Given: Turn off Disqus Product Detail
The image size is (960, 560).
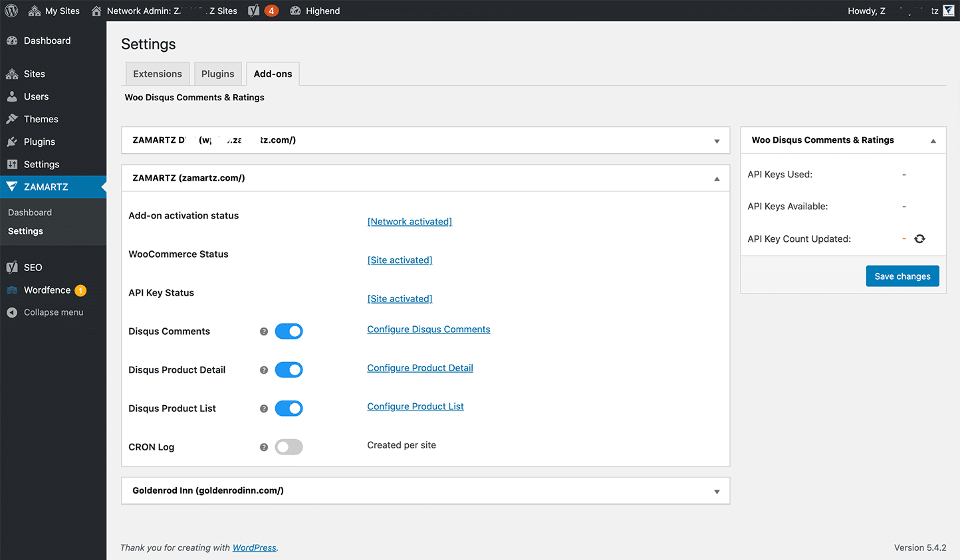Looking at the screenshot, I should point(289,369).
